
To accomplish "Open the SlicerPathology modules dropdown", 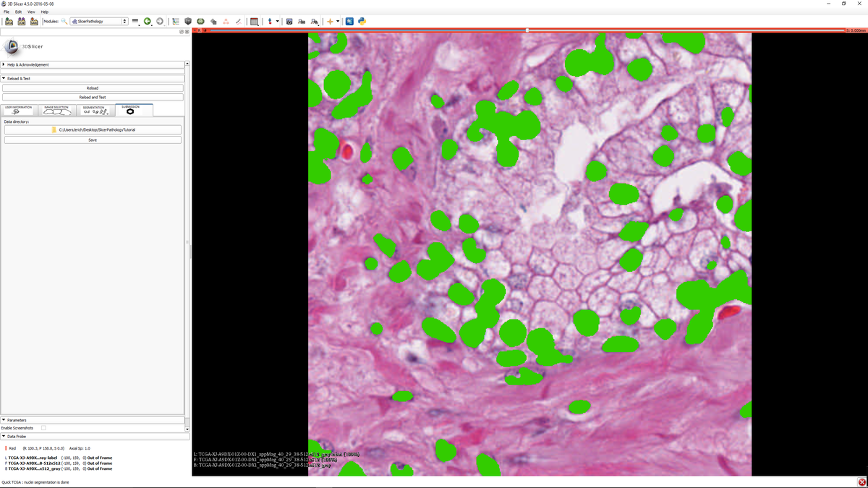I will point(98,21).
